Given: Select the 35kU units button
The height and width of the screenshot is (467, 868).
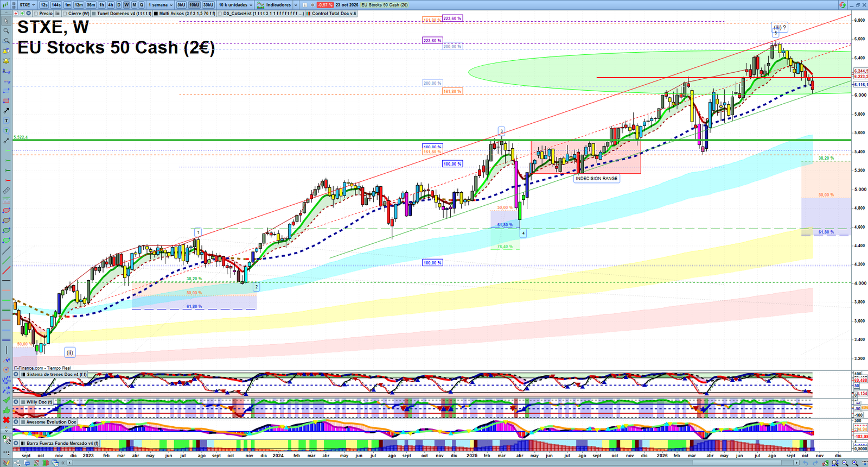Looking at the screenshot, I should point(208,5).
